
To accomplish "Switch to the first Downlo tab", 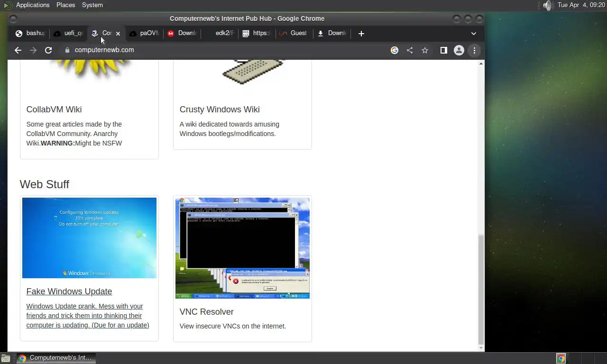I will click(182, 33).
